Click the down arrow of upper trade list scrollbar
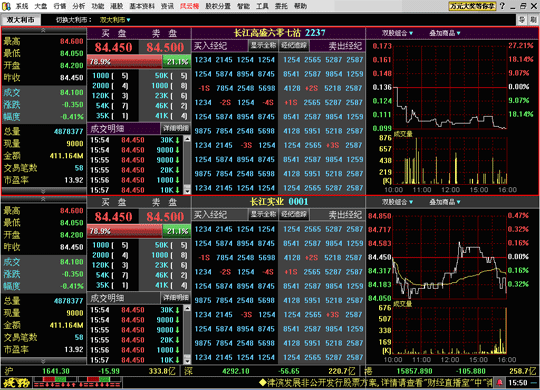The width and height of the screenshot is (540, 390). tap(187, 190)
